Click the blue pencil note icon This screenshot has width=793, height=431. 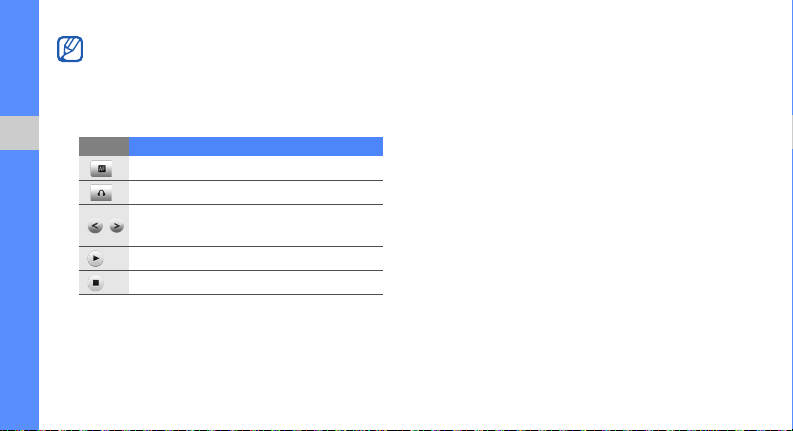click(x=70, y=49)
